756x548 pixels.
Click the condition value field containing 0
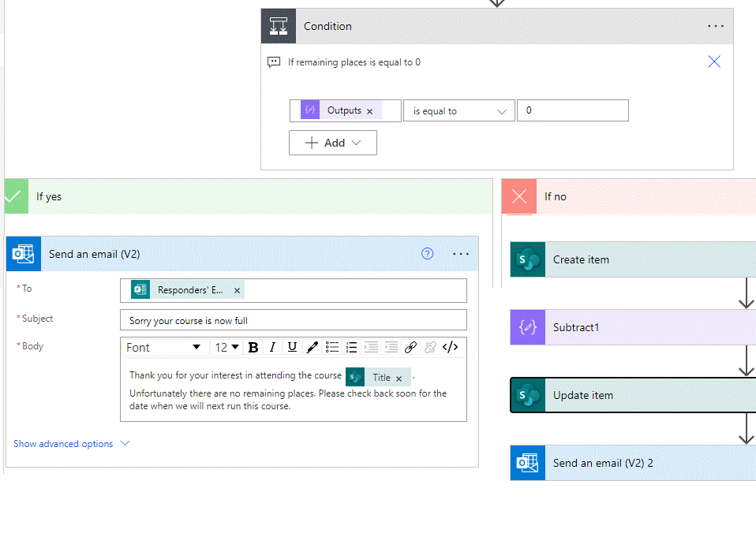point(572,110)
